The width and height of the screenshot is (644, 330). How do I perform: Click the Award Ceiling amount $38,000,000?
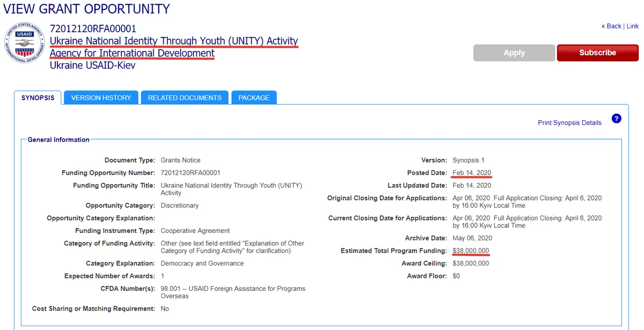click(471, 263)
